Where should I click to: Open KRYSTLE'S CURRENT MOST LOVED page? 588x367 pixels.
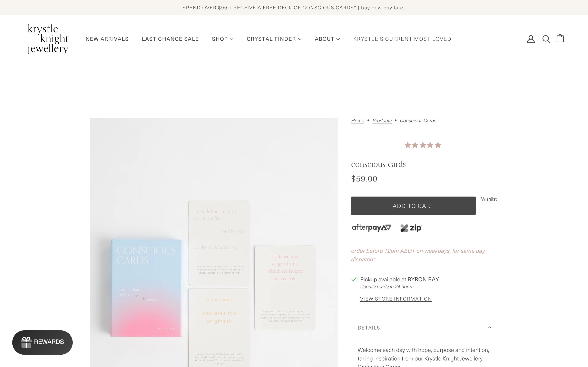[x=402, y=39]
